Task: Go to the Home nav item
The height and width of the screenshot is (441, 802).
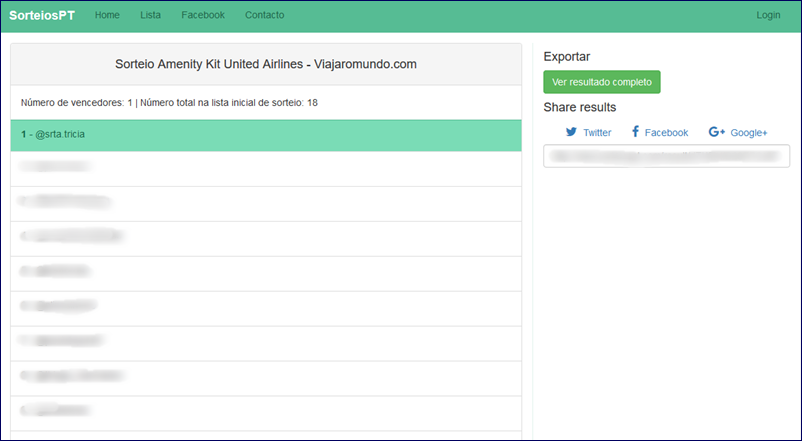Action: click(x=107, y=15)
